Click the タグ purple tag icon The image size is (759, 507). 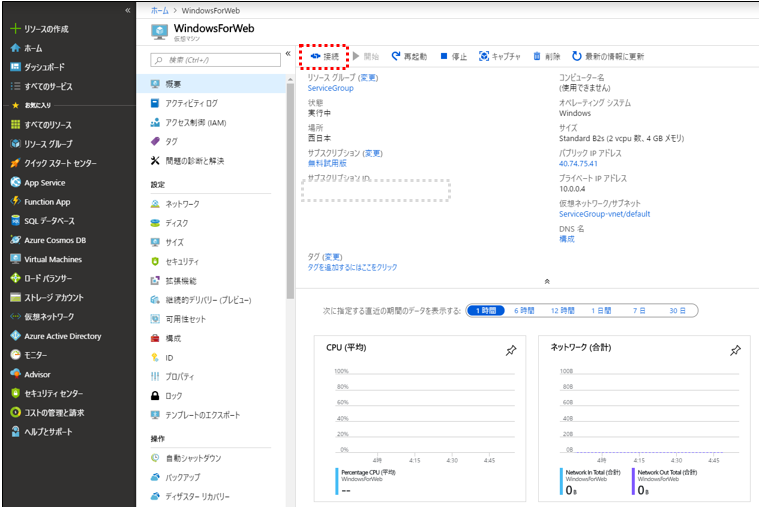(155, 141)
